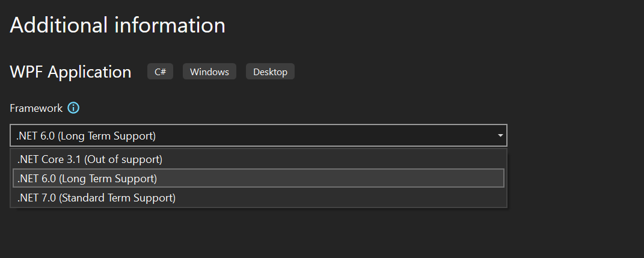
Task: Click the C# tag
Action: (160, 72)
